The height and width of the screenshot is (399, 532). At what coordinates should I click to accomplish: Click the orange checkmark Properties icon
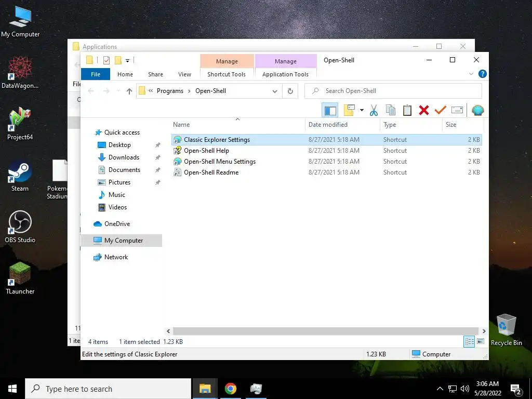[441, 110]
